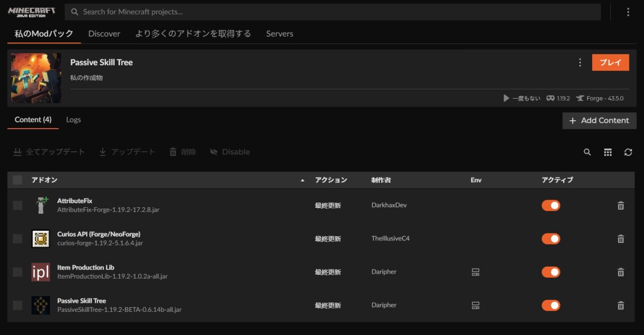This screenshot has width=644, height=335.
Task: Click author DarkhaxDev
Action: [389, 205]
